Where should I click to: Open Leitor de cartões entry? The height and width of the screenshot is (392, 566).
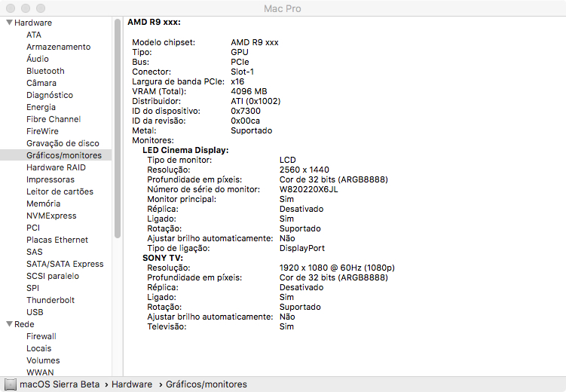click(60, 191)
